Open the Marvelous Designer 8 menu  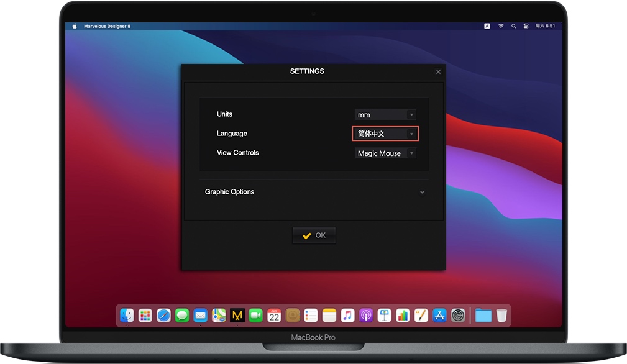[x=107, y=26]
